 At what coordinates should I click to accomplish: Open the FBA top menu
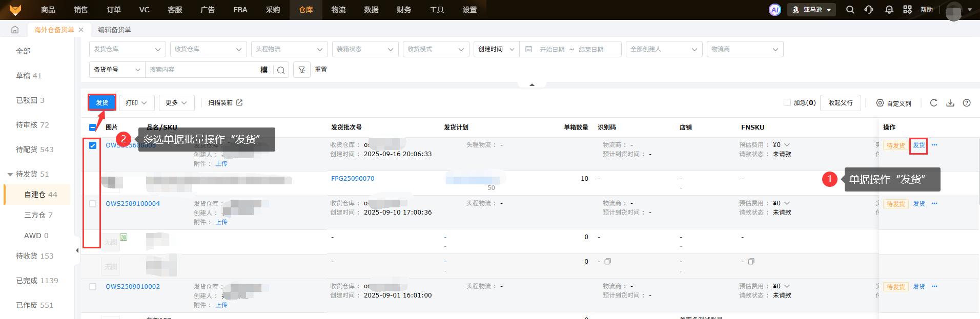pos(240,10)
